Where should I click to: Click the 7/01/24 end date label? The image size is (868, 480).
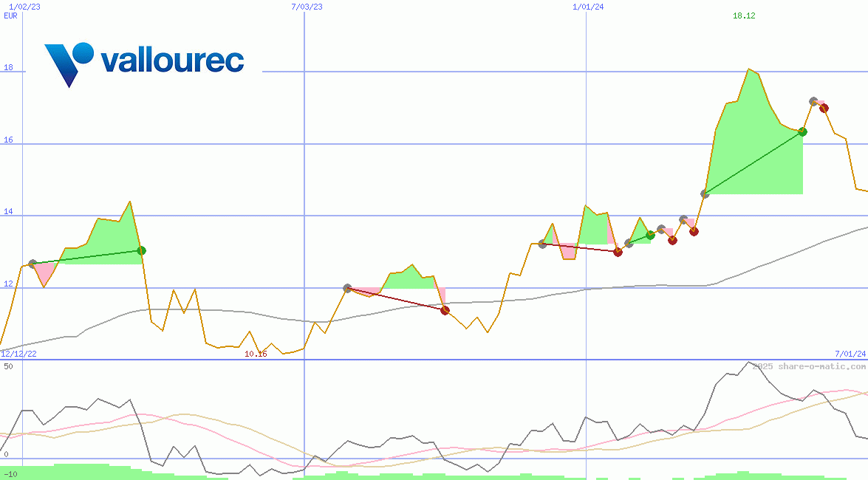[850, 354]
